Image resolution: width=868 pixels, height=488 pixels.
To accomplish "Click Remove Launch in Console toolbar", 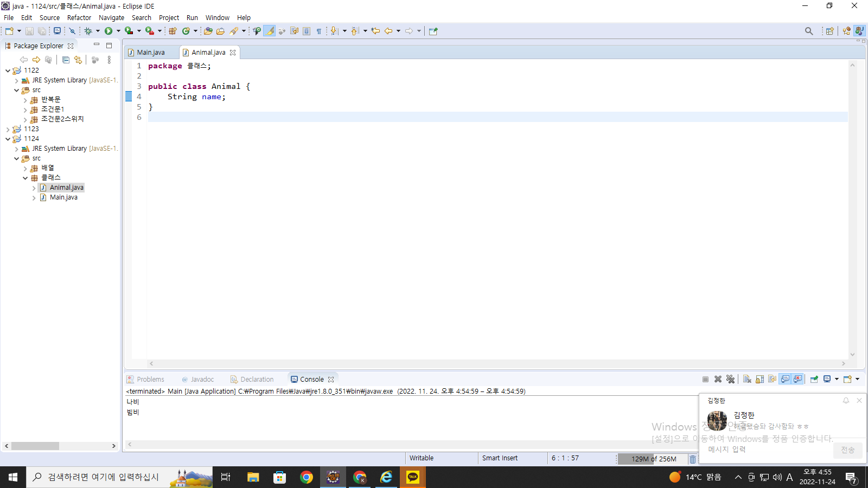I will (x=718, y=379).
